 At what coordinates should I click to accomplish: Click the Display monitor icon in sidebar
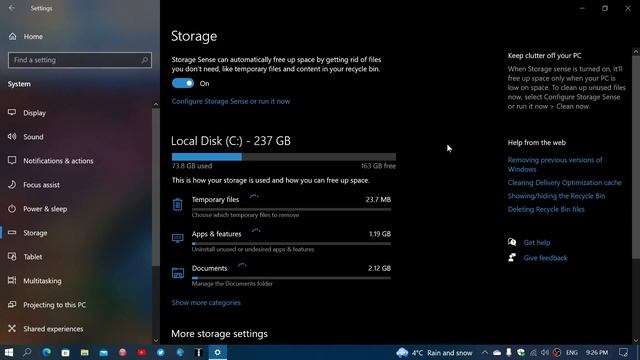pos(12,112)
